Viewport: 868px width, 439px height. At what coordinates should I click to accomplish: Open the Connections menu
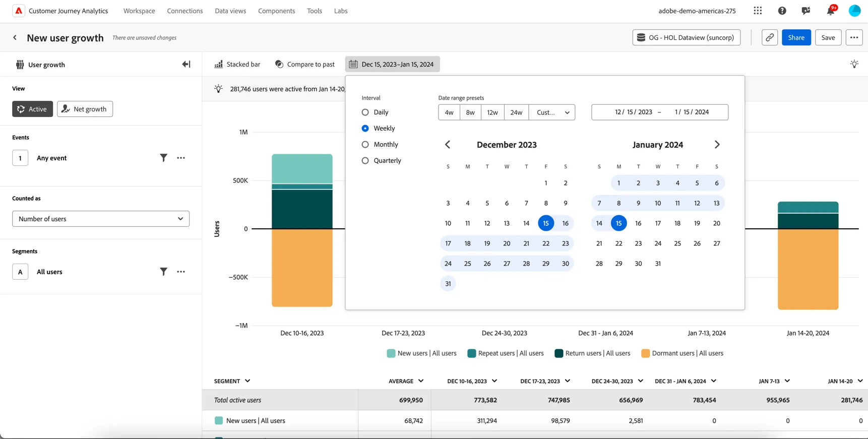click(185, 11)
